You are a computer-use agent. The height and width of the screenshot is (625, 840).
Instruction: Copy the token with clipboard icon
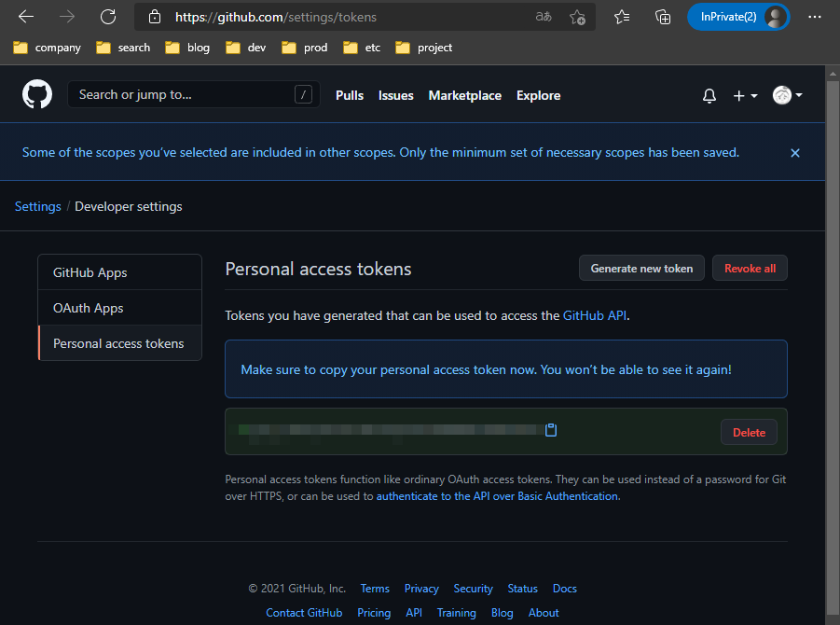click(x=551, y=430)
